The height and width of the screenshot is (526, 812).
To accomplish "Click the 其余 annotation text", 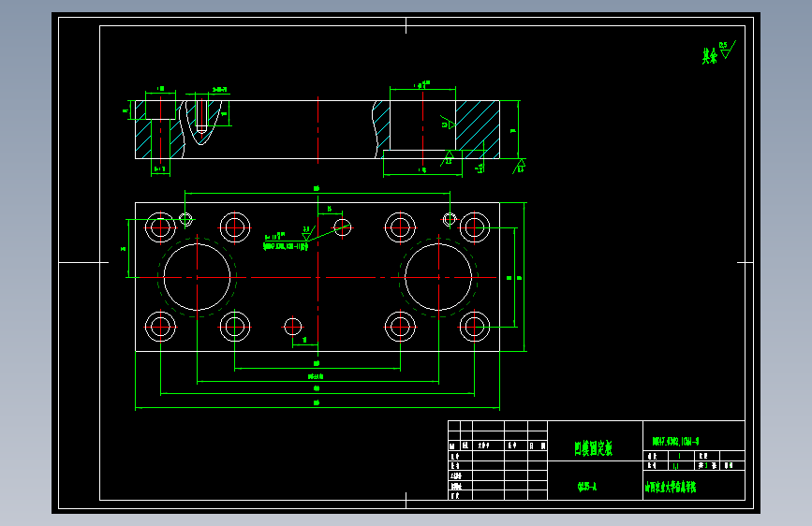I will pyautogui.click(x=710, y=56).
